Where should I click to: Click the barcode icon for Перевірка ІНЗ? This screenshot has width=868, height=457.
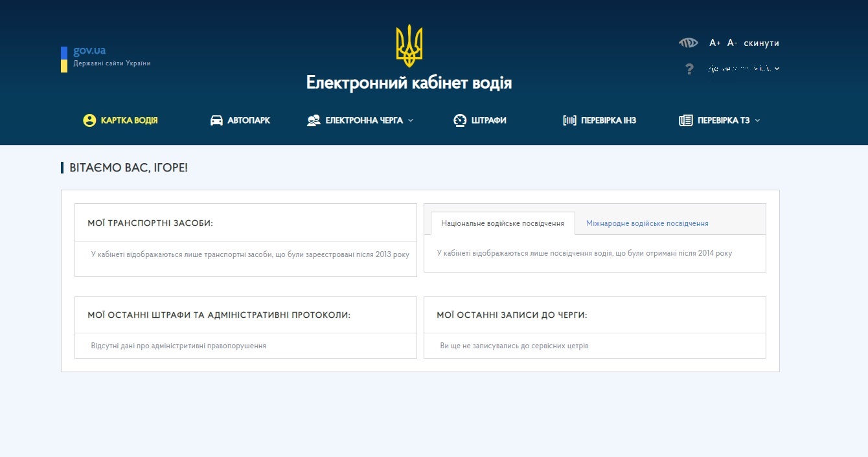coord(569,120)
